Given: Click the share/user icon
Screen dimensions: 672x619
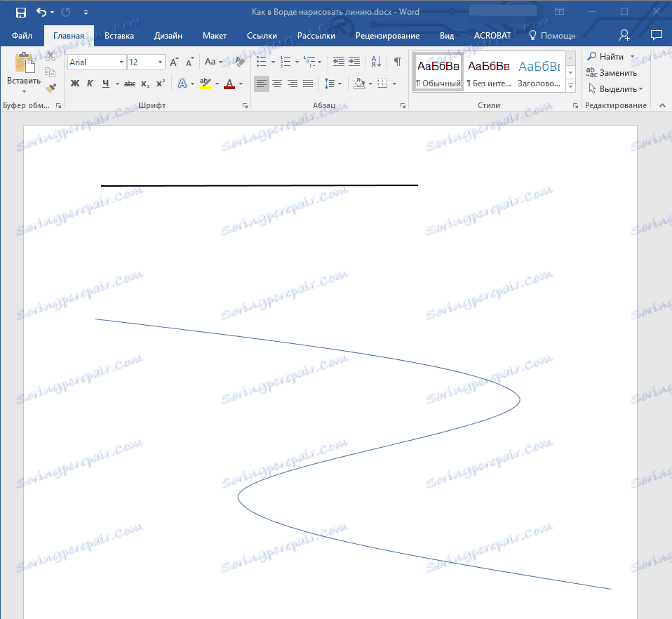Looking at the screenshot, I should click(624, 35).
